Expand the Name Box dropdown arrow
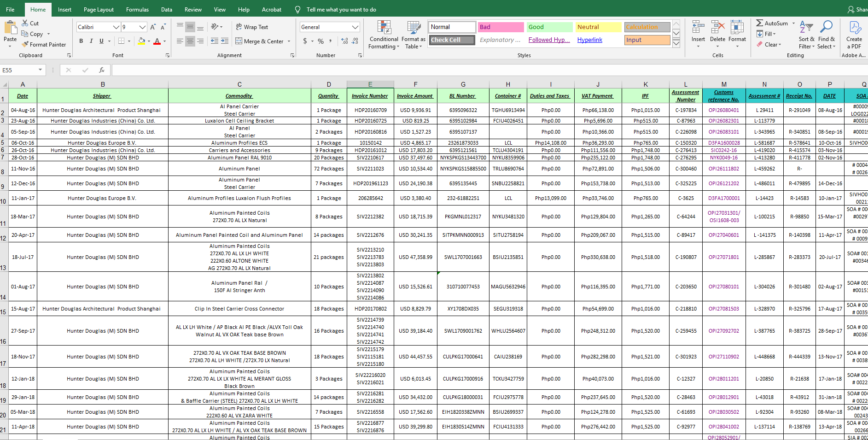The width and height of the screenshot is (868, 440). pos(41,70)
